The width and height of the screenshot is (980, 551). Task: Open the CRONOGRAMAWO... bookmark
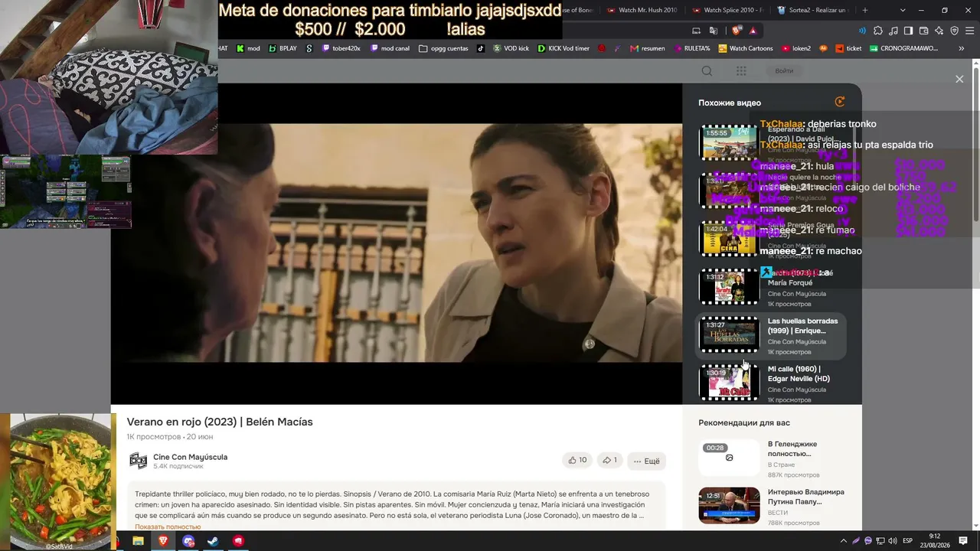tap(903, 48)
